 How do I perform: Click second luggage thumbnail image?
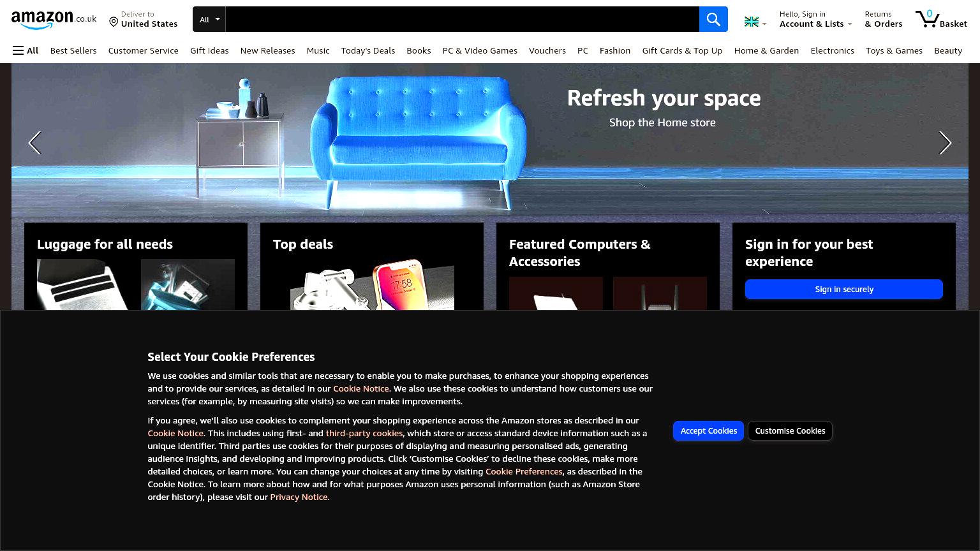tap(188, 284)
